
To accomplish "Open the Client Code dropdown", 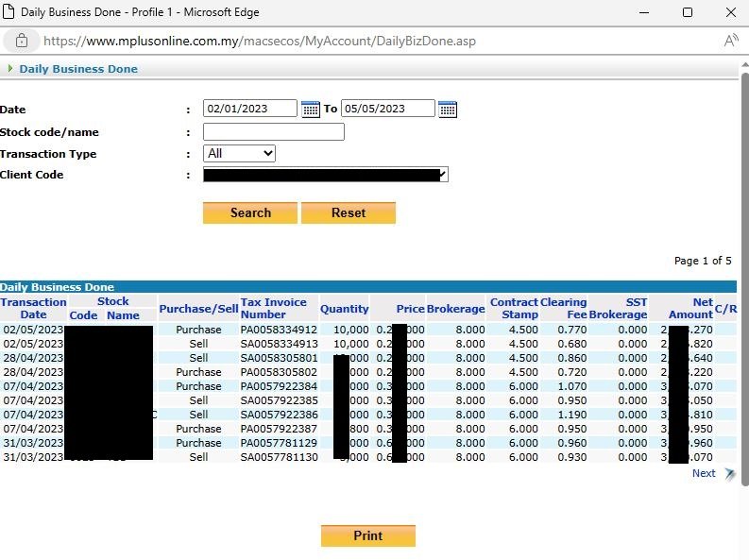I will [x=325, y=175].
